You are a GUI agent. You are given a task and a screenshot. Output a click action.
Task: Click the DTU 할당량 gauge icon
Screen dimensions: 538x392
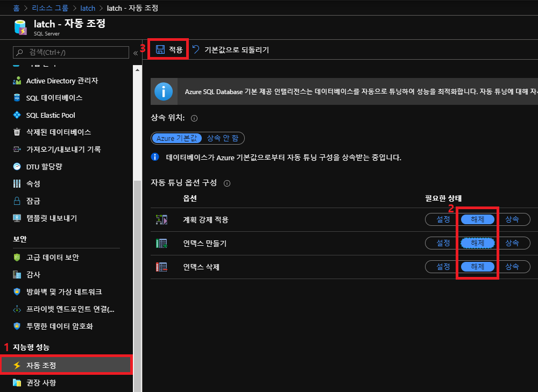[17, 166]
